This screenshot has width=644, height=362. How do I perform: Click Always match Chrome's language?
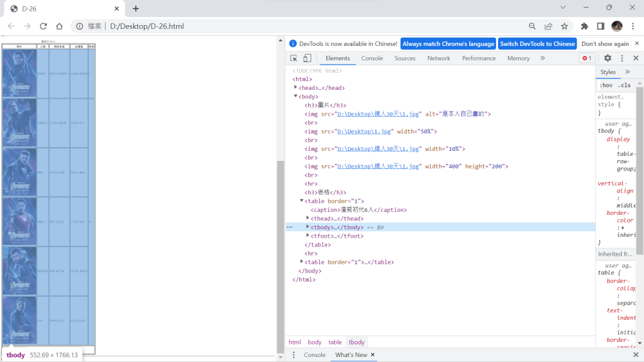pos(448,43)
